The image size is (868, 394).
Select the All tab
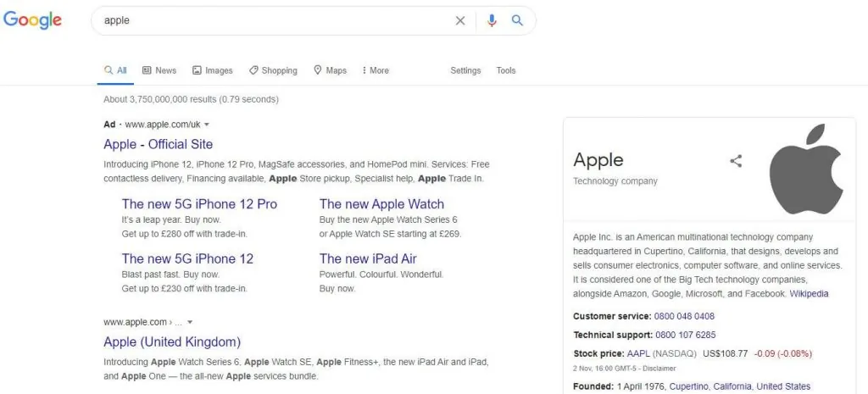[x=115, y=70]
